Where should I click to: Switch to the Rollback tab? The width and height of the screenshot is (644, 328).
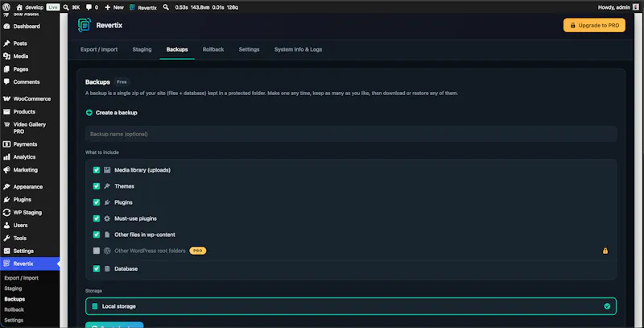213,49
